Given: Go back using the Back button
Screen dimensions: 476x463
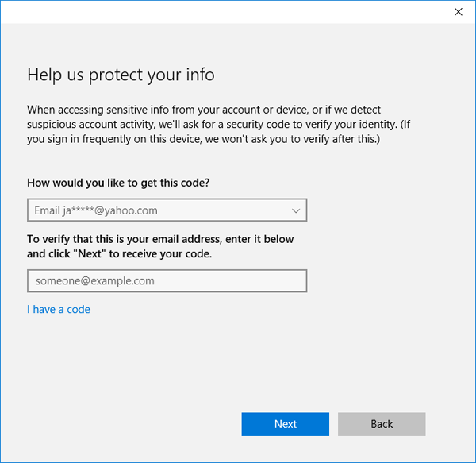Looking at the screenshot, I should tap(382, 424).
